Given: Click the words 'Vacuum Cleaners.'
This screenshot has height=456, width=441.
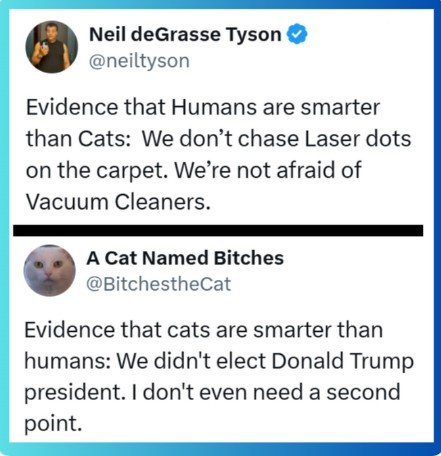Looking at the screenshot, I should tap(118, 202).
